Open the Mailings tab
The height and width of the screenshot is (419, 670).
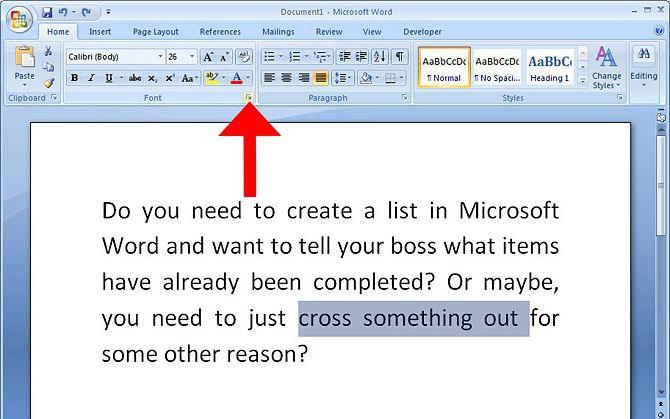coord(278,32)
